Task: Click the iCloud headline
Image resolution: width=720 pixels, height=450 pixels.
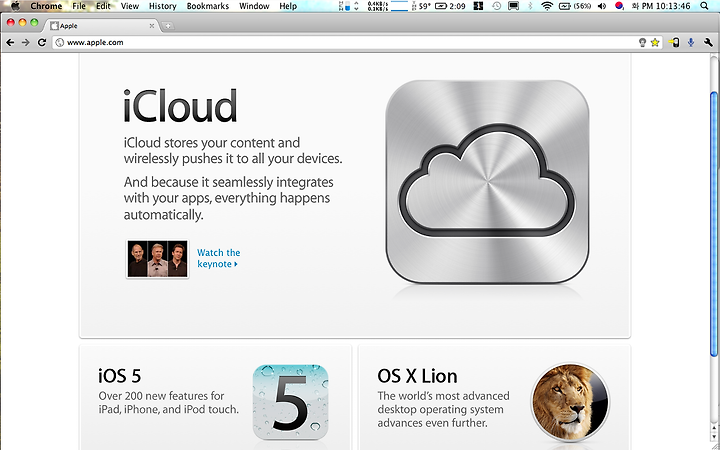Action: [180, 106]
